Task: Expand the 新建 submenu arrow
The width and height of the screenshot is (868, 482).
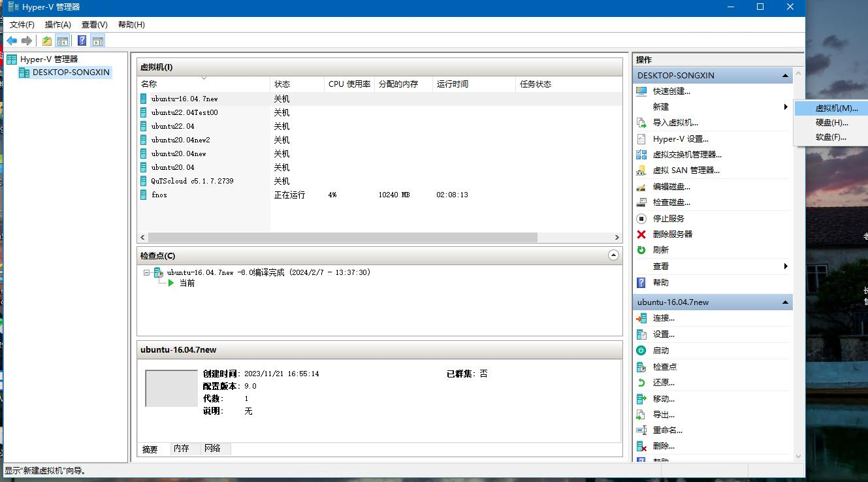Action: [786, 106]
